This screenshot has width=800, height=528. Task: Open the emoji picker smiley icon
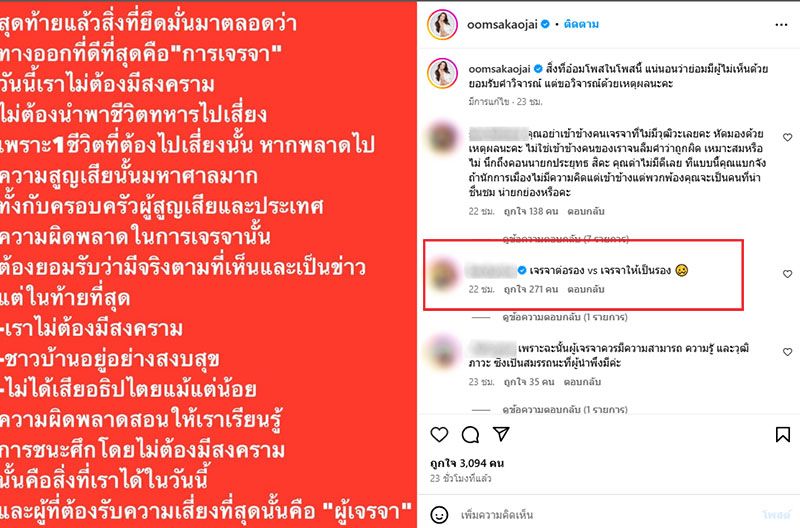(x=439, y=515)
